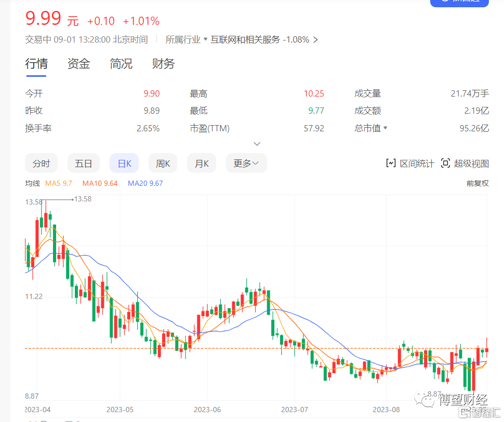Select the 日K chart view
This screenshot has height=422, width=504.
124,164
